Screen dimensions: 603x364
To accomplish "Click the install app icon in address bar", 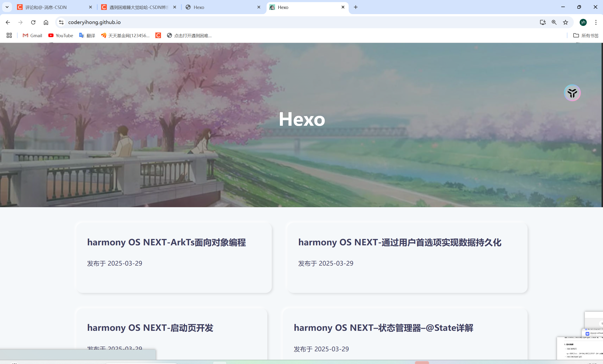I will point(543,22).
